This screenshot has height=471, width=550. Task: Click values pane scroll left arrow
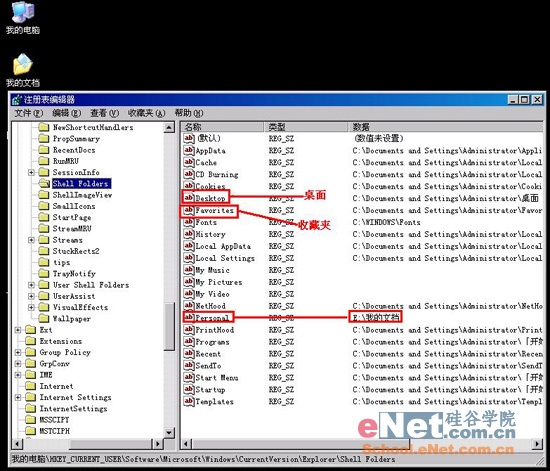pos(187,444)
